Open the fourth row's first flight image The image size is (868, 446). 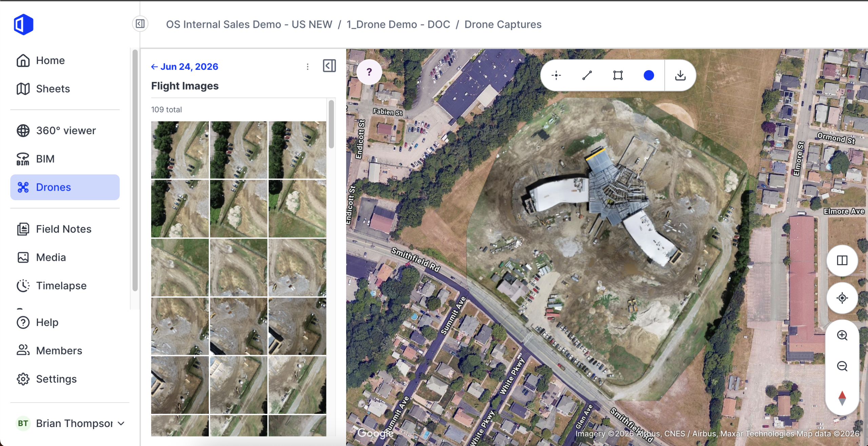180,326
